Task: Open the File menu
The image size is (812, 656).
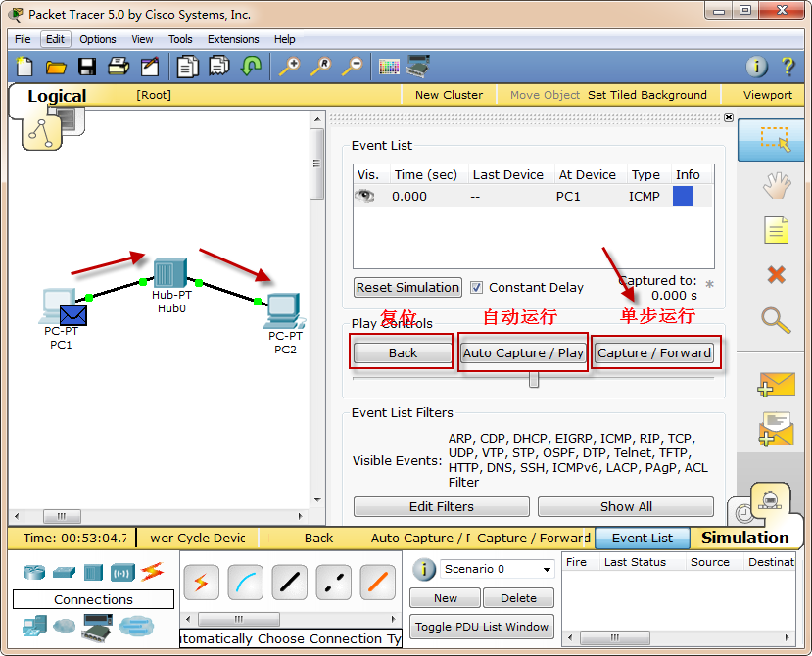Action: [23, 39]
